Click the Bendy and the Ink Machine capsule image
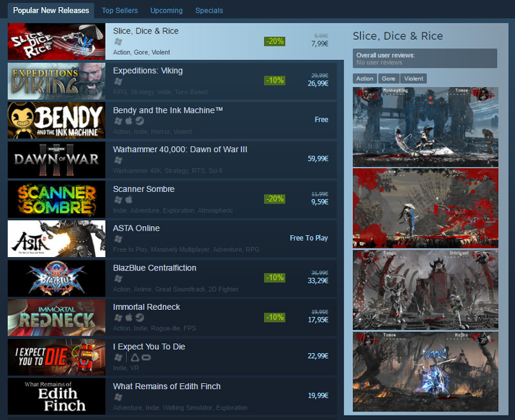The height and width of the screenshot is (420, 515). (x=57, y=120)
